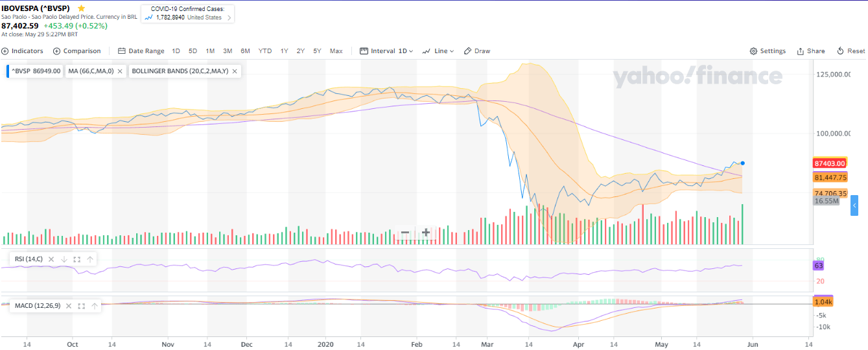The height and width of the screenshot is (350, 868).
Task: Click the RSI value 63 tag
Action: [819, 266]
